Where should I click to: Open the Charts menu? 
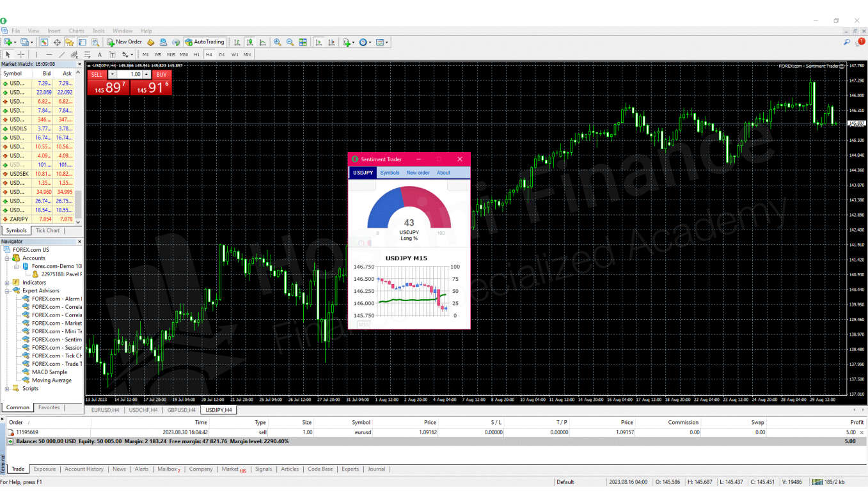click(x=76, y=31)
